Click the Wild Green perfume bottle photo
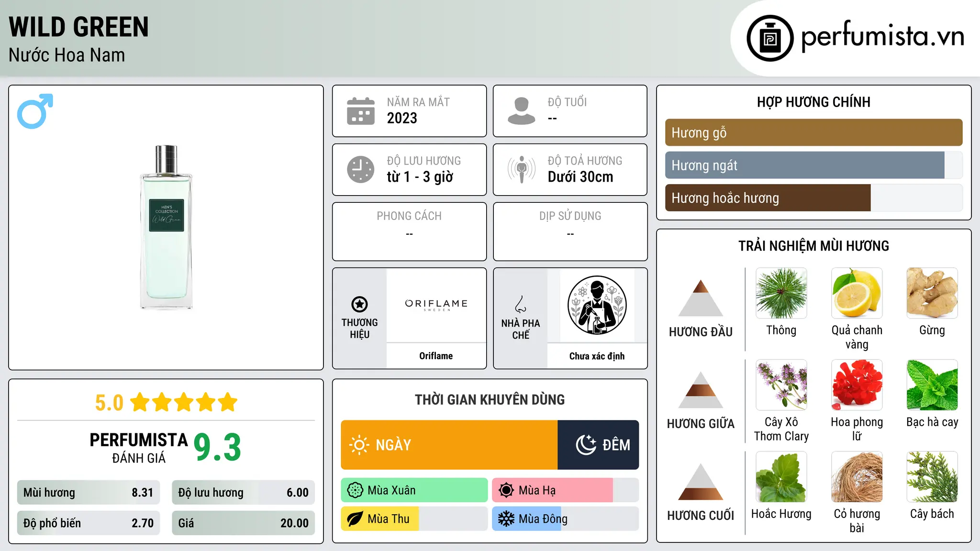The image size is (980, 551). point(167,227)
